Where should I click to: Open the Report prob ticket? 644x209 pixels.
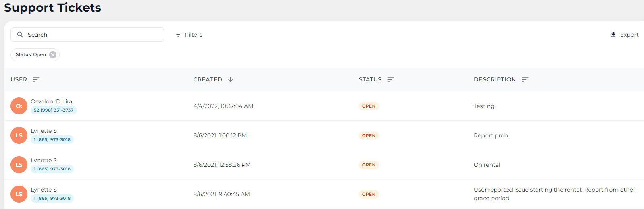pos(491,135)
